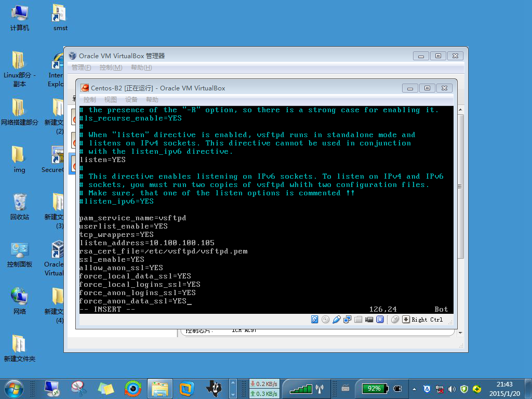Click the line force_anon_data_ssl=YES

click(x=133, y=301)
